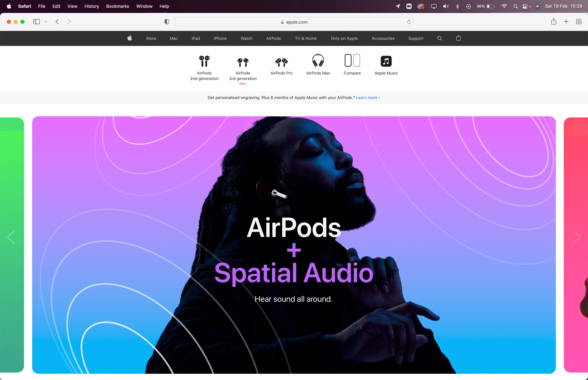
Task: Select the green slide on left edge
Action: [x=12, y=245]
